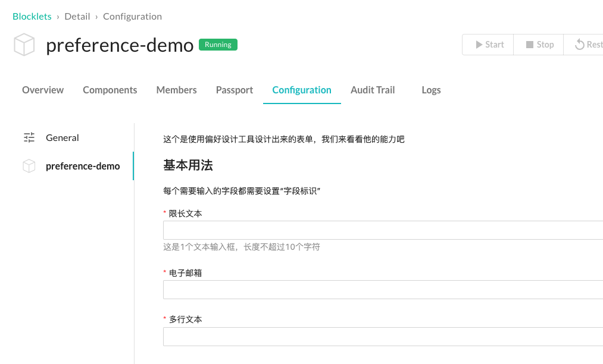
Task: Open the Components tab
Action: 110,90
